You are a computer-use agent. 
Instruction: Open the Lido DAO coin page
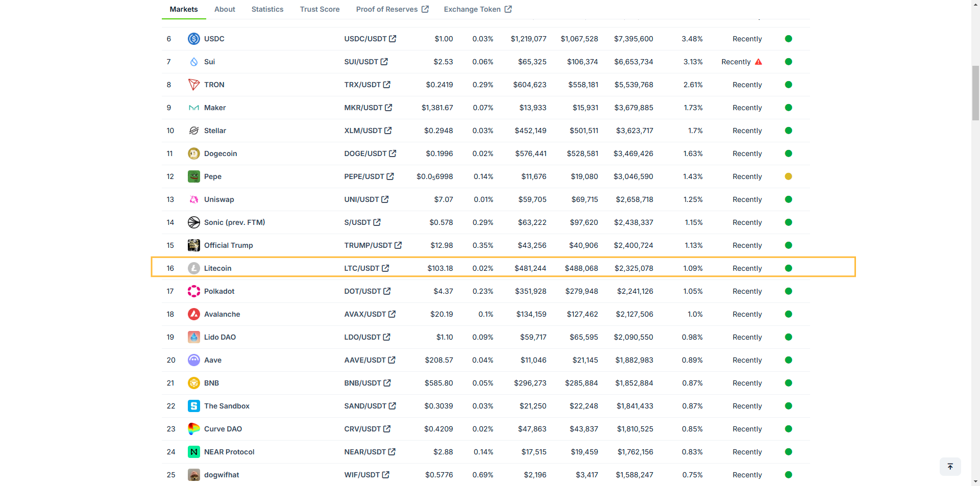pos(220,337)
